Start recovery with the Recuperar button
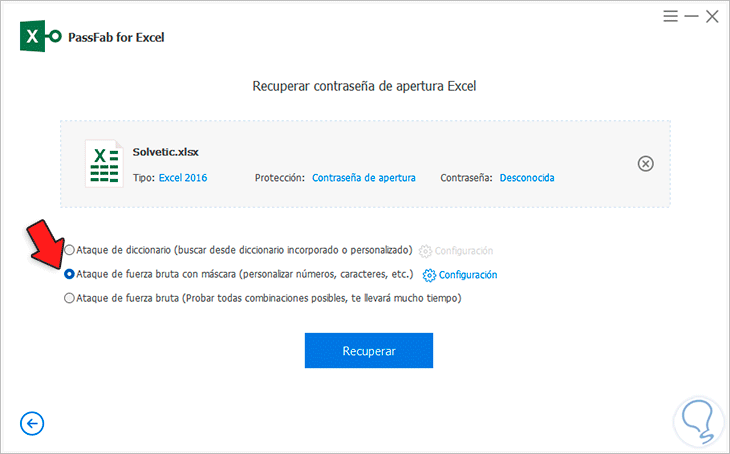Screen dimensions: 730x454 [369, 350]
